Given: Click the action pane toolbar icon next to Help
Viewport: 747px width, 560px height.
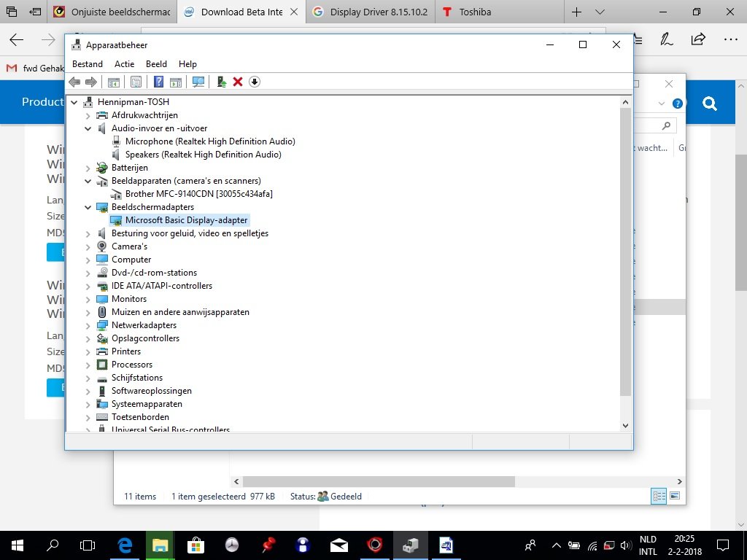Looking at the screenshot, I should click(176, 82).
